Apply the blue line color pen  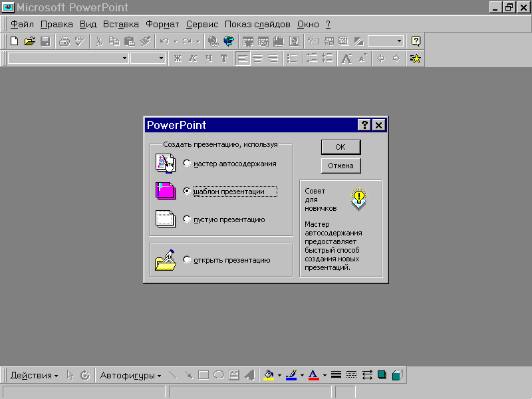pos(291,375)
